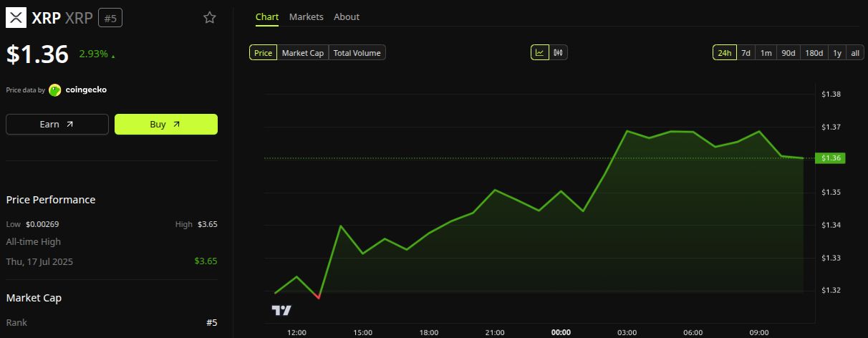
Task: Open the About tab
Action: point(347,16)
